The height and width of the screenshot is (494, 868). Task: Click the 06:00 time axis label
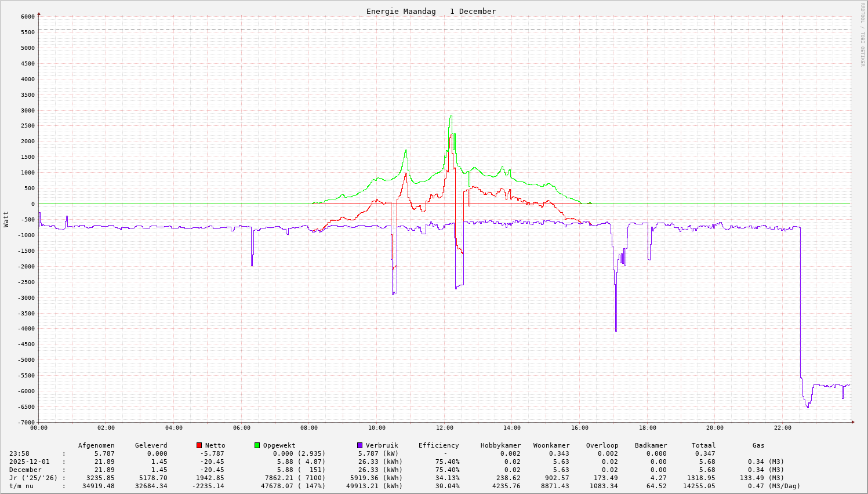point(241,428)
